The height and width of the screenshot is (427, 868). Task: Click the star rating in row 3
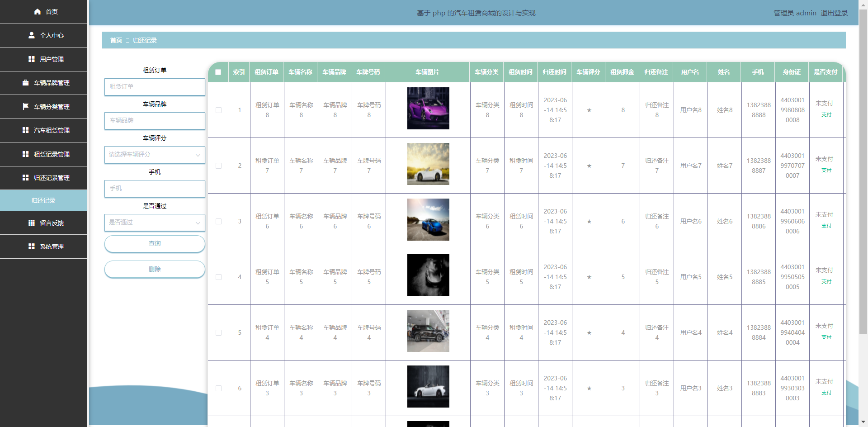[589, 221]
